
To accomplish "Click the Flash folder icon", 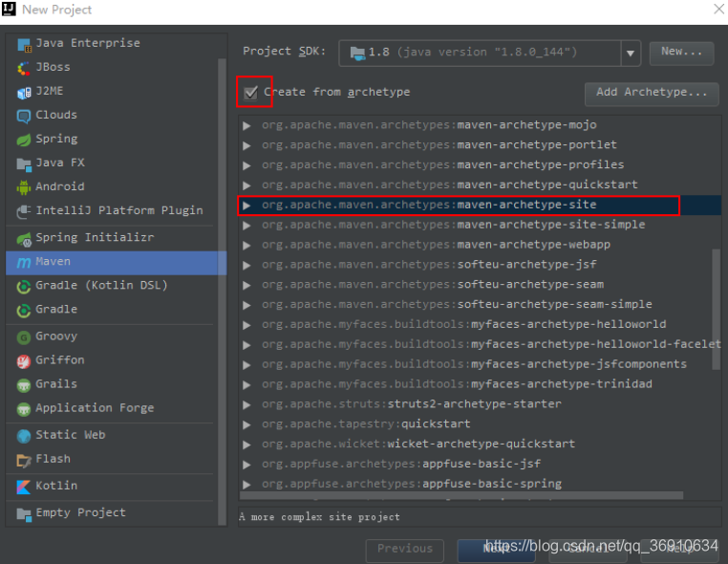I will click(x=24, y=460).
